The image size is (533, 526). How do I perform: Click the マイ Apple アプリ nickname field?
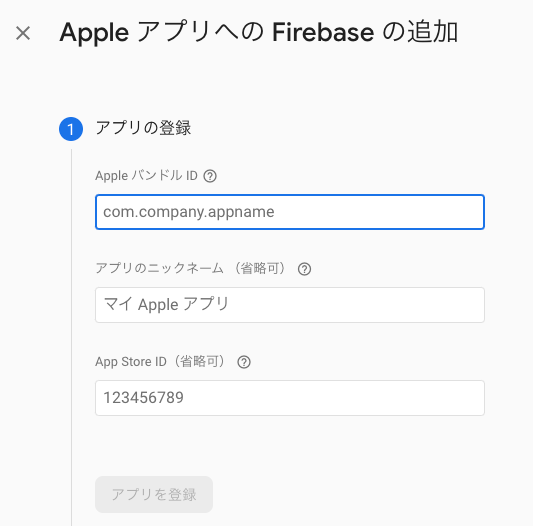coord(290,305)
